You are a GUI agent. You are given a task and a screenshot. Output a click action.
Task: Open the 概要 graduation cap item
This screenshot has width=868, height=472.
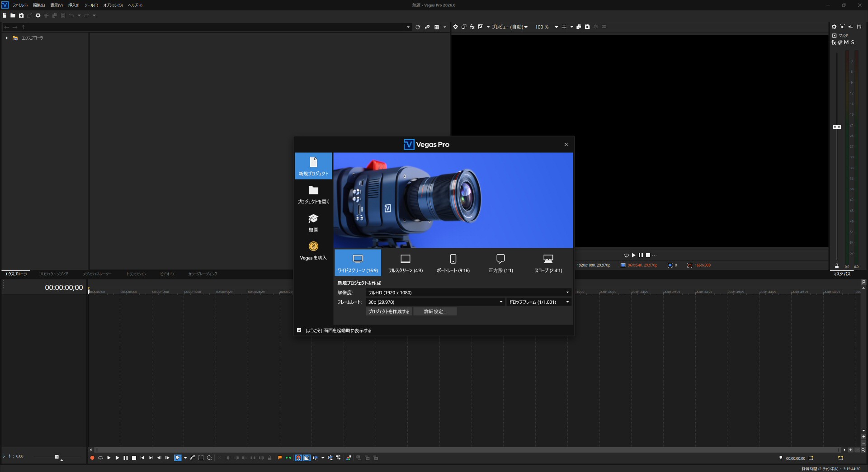click(x=313, y=222)
